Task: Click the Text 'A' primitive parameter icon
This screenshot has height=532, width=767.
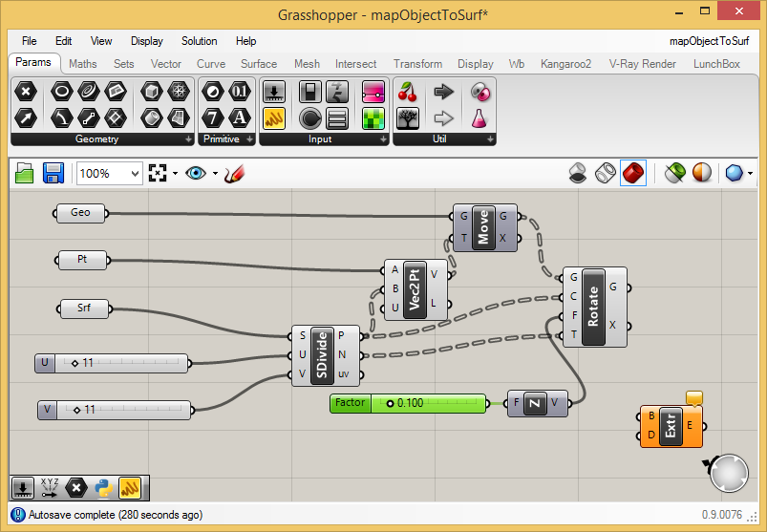Action: pos(240,118)
